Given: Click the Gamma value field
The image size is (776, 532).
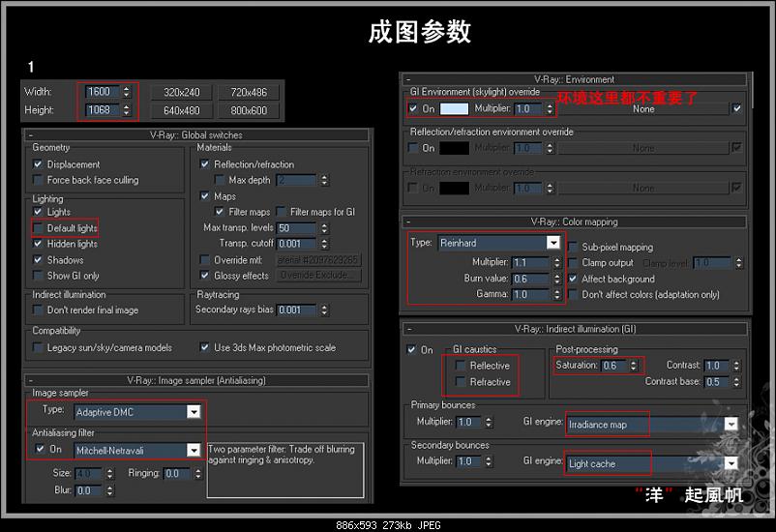Looking at the screenshot, I should tap(531, 294).
